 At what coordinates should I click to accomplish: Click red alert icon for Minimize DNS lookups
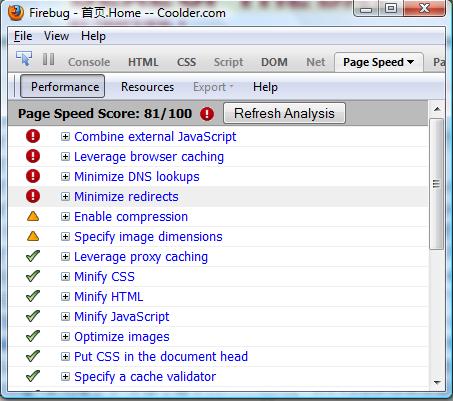point(33,176)
